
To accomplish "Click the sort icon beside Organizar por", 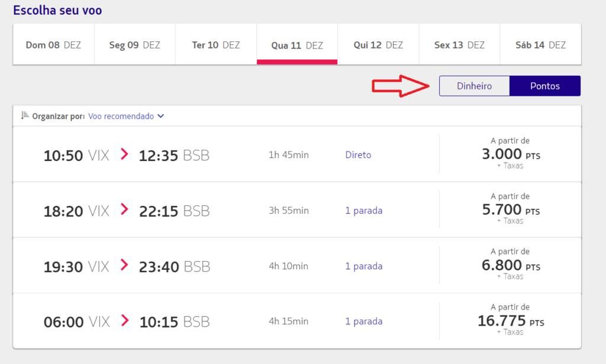I will pyautogui.click(x=25, y=115).
